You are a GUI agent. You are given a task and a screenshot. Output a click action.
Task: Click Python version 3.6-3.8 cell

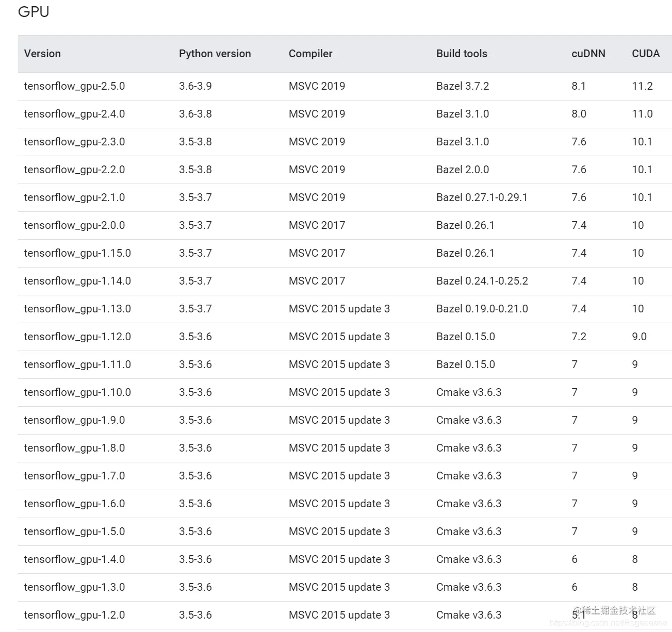coord(195,114)
